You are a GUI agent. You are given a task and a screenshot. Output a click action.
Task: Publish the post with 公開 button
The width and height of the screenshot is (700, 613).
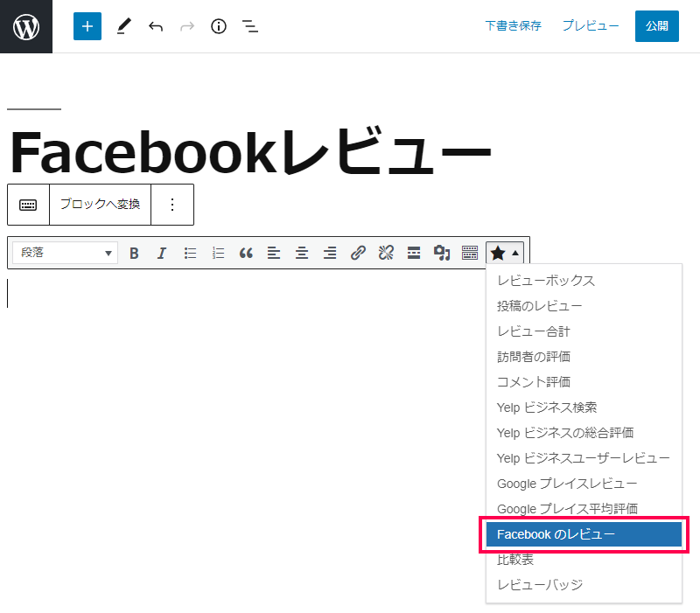click(657, 26)
